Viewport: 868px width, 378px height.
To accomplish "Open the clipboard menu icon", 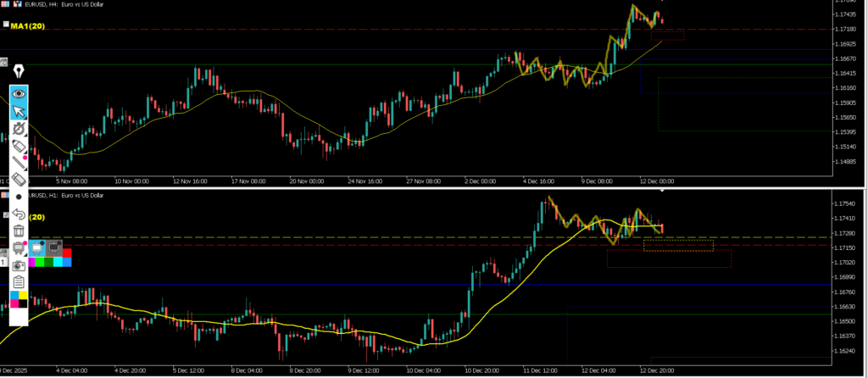I will point(19,282).
